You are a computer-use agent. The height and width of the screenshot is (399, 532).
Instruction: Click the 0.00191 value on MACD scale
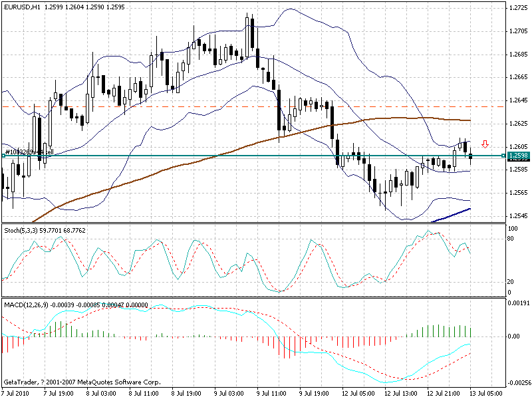click(518, 303)
